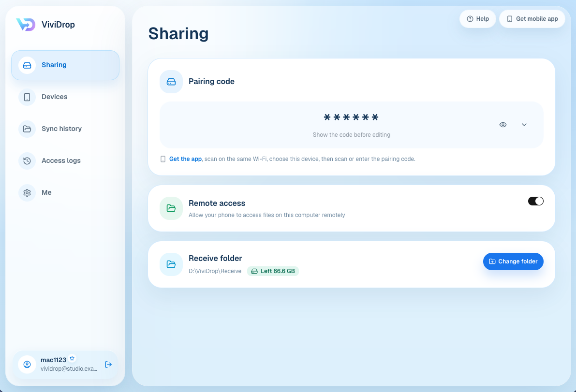Click the Left 66.6 GB label

point(278,271)
